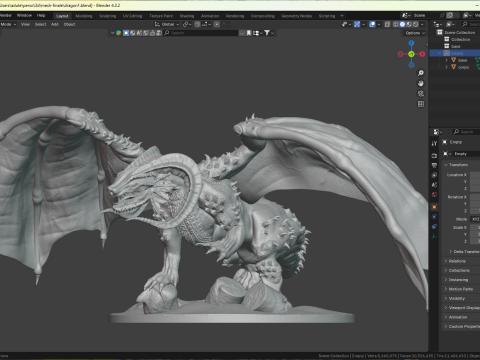Open rotation Mode XYZ dropdown
The height and width of the screenshot is (360, 480).
click(475, 219)
